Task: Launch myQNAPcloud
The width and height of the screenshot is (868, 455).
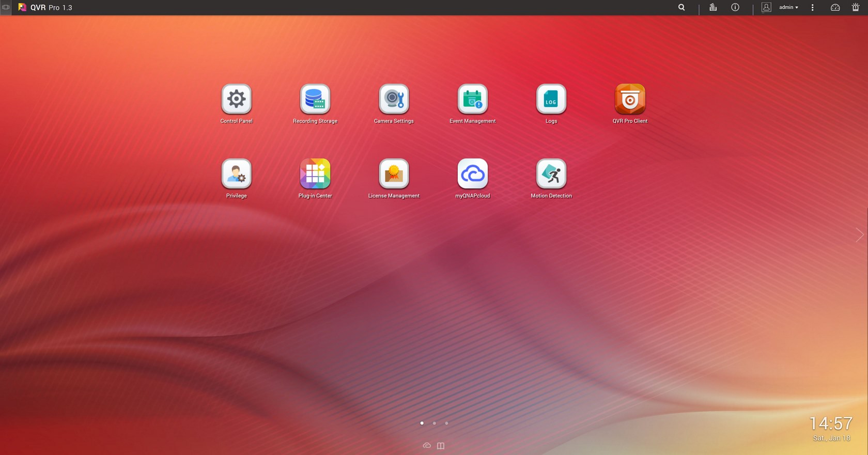Action: click(x=472, y=174)
